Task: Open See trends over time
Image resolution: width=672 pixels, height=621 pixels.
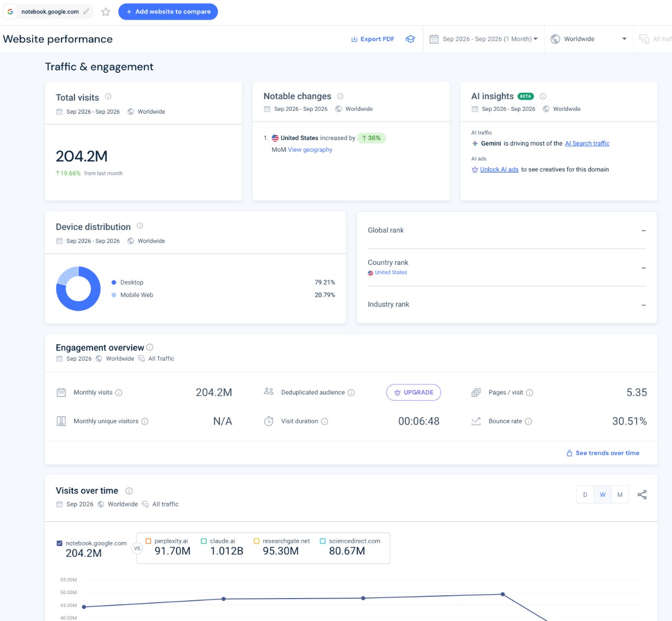Action: pos(603,453)
